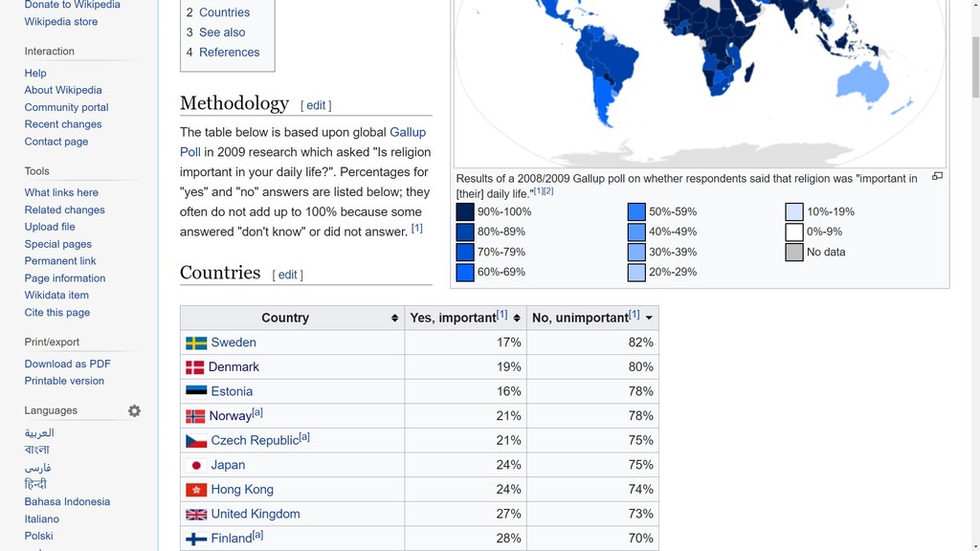Screen dimensions: 980x551
Task: Click the Denmark flag icon
Action: (x=195, y=367)
